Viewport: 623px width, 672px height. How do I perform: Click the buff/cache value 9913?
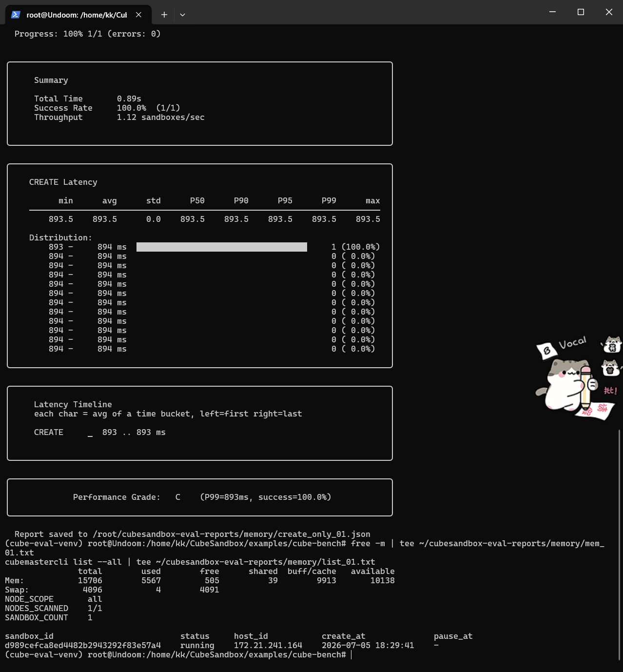click(x=327, y=580)
